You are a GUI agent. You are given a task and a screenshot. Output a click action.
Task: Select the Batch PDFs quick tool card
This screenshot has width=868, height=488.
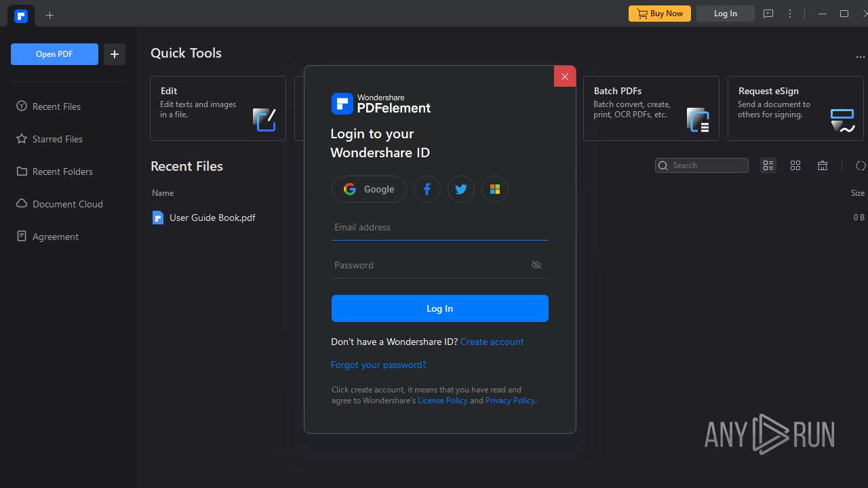coord(651,108)
